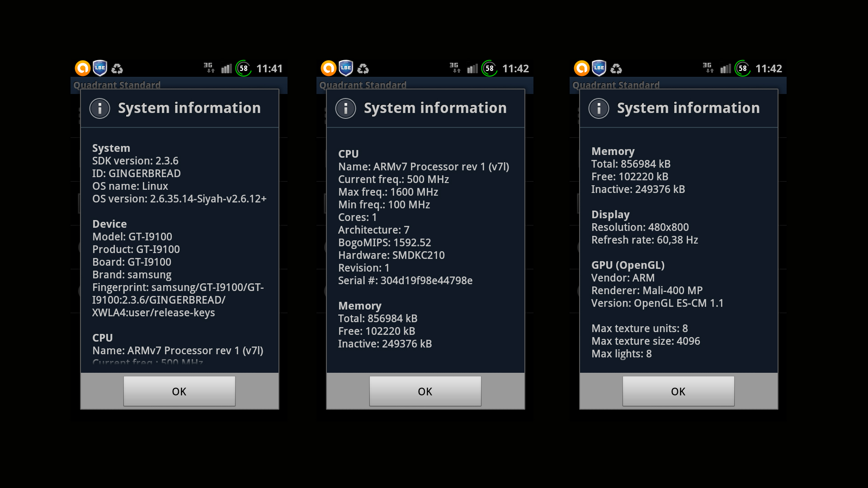Dismiss the middle dialog with OK

[x=425, y=391]
